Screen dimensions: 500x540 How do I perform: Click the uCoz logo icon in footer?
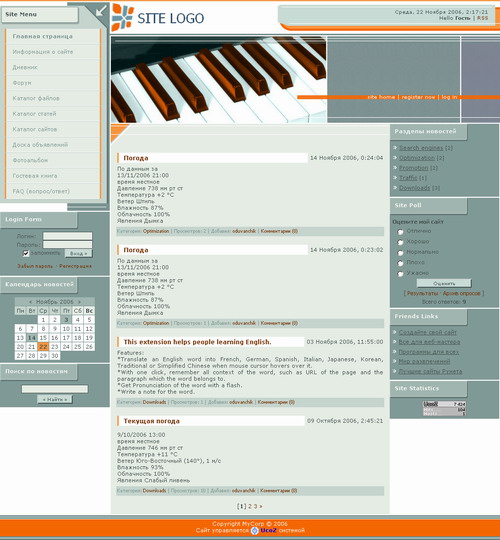(254, 531)
